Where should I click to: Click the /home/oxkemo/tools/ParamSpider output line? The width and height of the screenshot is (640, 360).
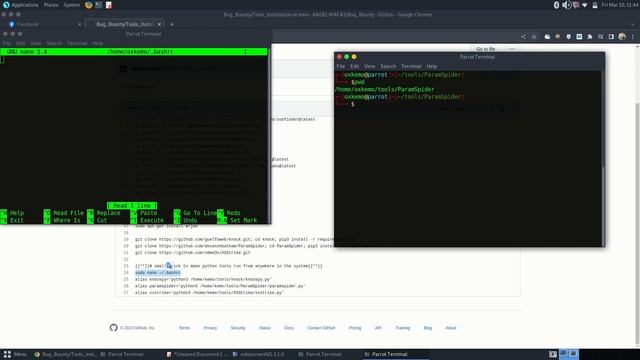point(384,89)
